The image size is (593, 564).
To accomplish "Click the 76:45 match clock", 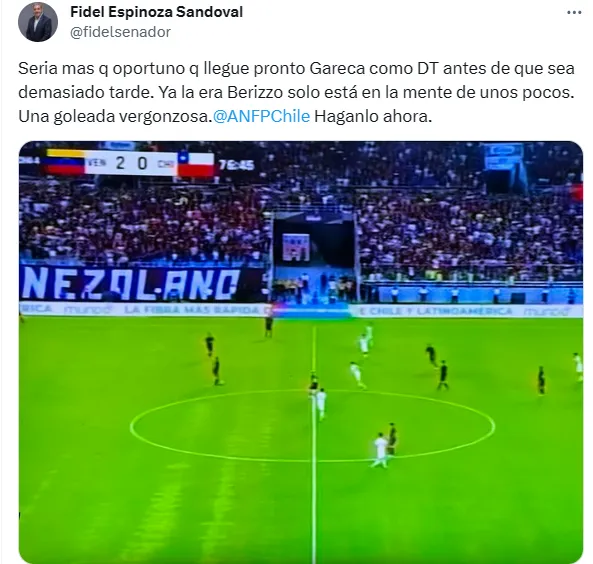I will (236, 165).
